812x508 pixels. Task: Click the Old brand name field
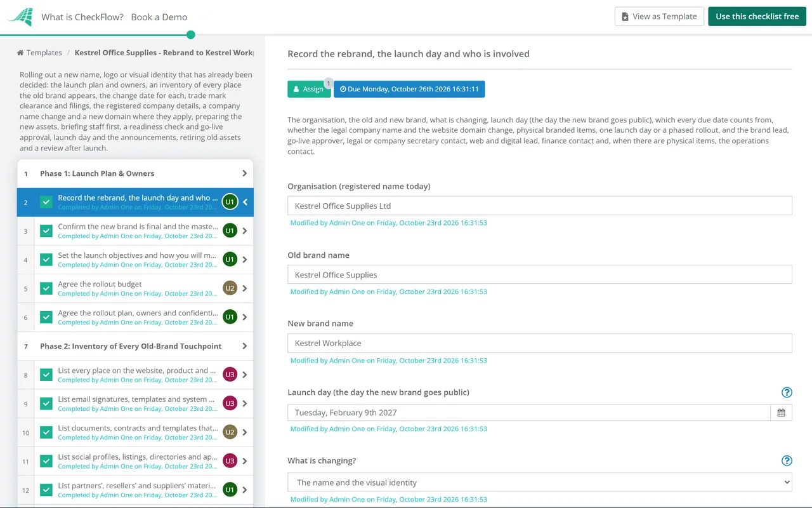click(x=540, y=274)
